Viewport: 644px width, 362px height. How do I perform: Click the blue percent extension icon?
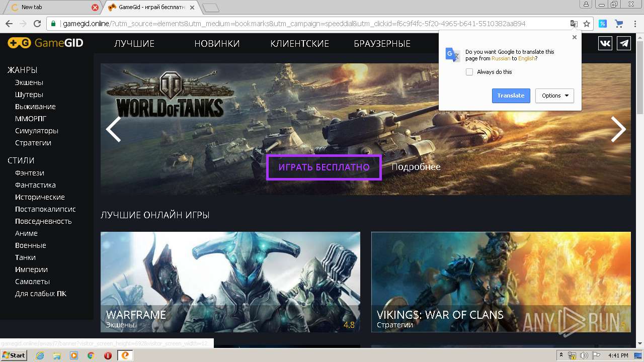point(603,24)
